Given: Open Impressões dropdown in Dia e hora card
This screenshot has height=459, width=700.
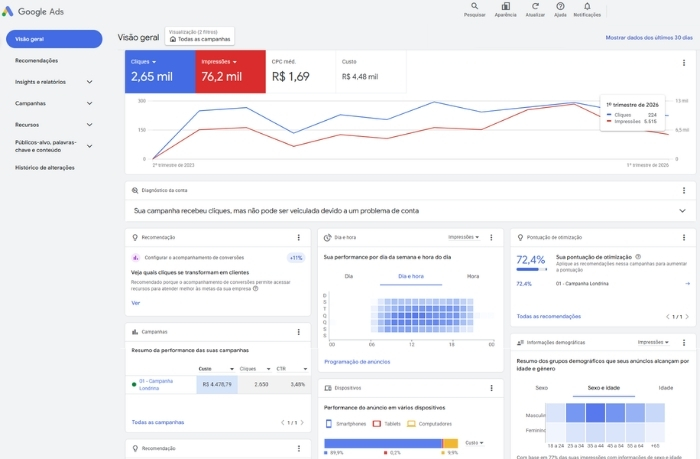Looking at the screenshot, I should tap(463, 237).
